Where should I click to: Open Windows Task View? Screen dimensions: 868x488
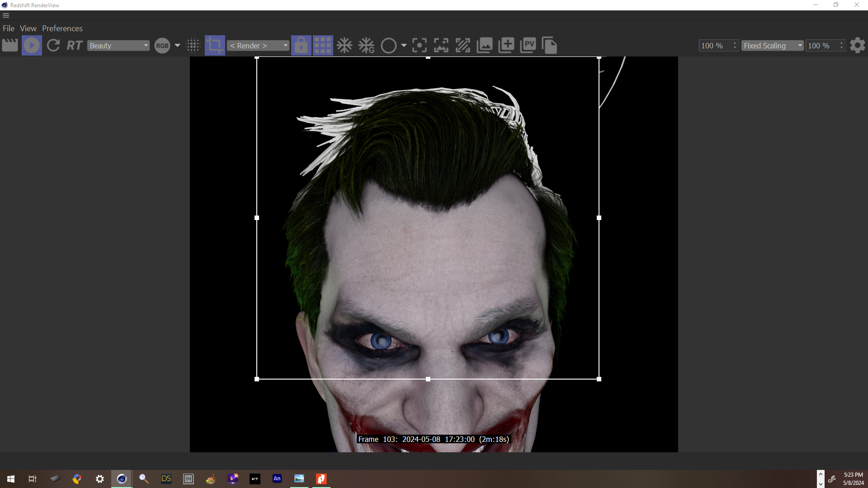click(x=33, y=479)
